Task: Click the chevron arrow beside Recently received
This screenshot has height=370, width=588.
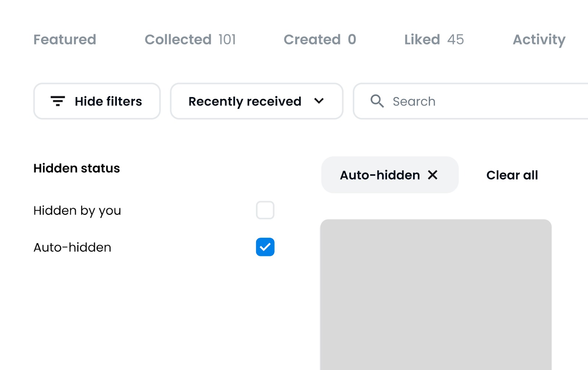Action: [319, 101]
